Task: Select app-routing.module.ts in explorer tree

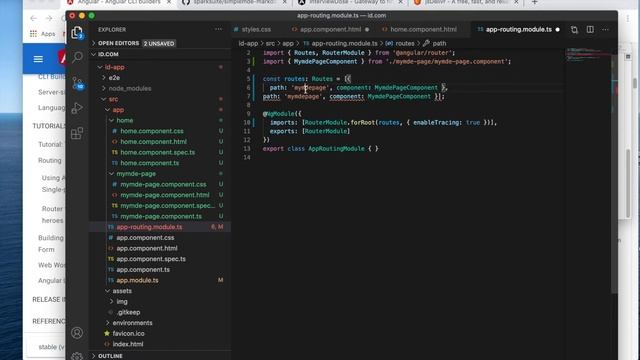Action: tap(149, 227)
